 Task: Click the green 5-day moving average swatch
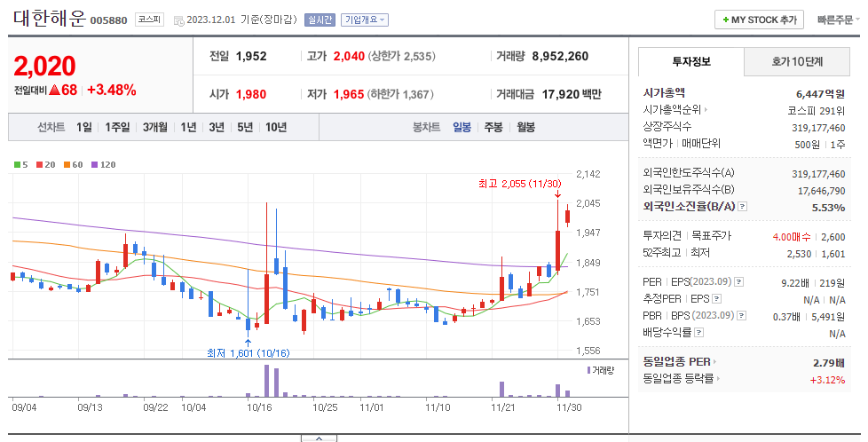point(17,164)
